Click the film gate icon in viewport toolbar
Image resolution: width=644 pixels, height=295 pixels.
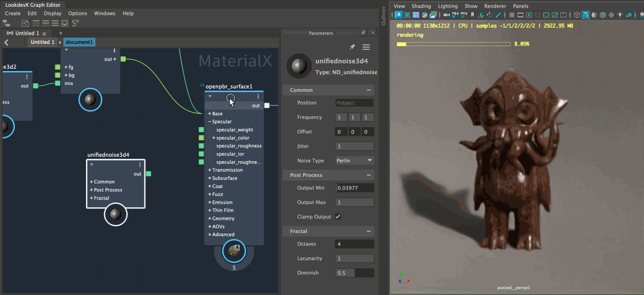[x=520, y=14]
